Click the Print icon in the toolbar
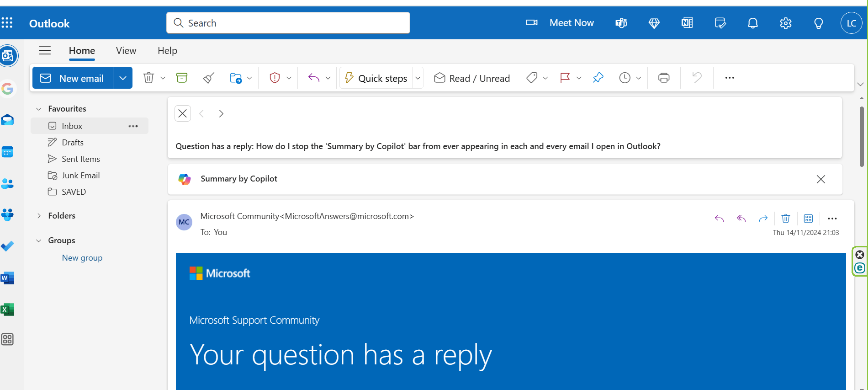Image resolution: width=868 pixels, height=390 pixels. (x=664, y=78)
